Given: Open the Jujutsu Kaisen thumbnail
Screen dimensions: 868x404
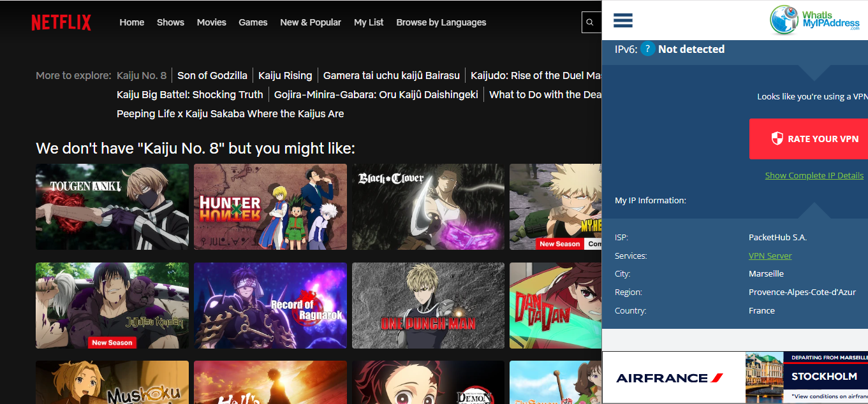Looking at the screenshot, I should point(112,305).
